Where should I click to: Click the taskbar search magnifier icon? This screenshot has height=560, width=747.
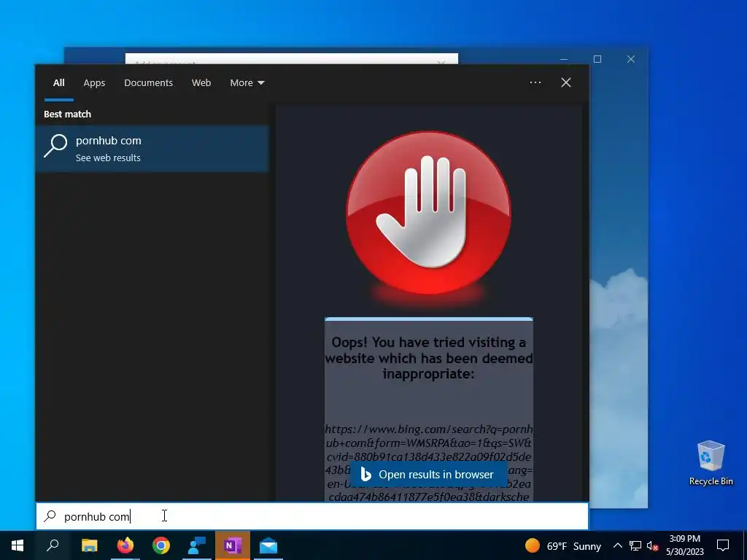pos(53,545)
